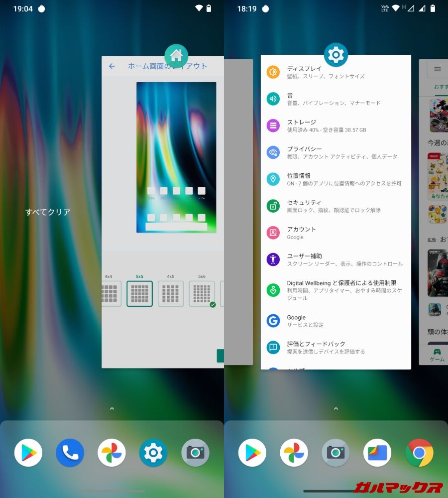The image size is (448, 498).
Task: Choose the checked 5x6 grid layout
Action: (x=202, y=294)
